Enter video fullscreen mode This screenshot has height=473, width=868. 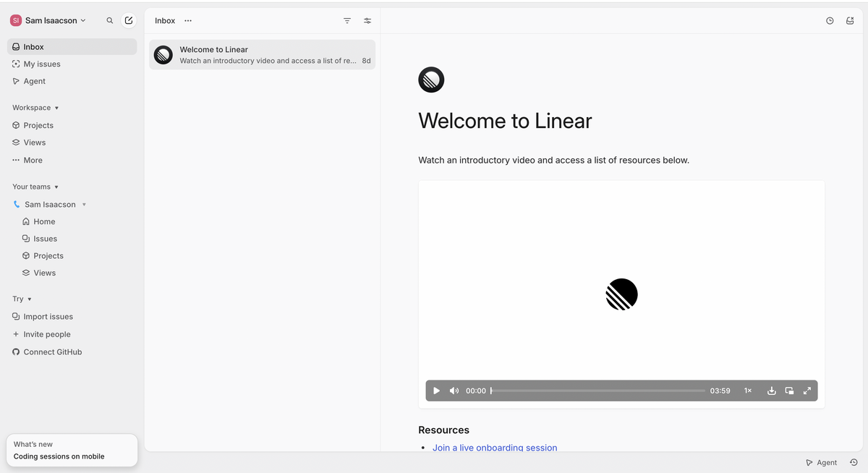807,391
